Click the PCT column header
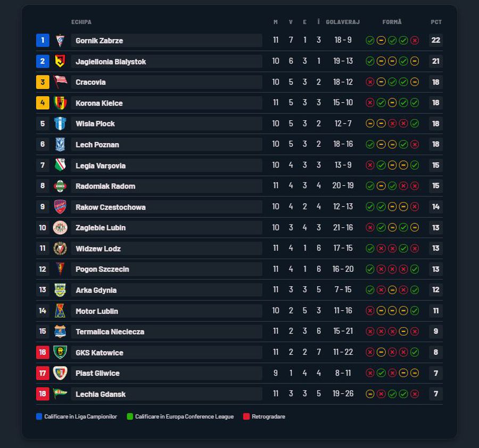Viewport: 479px width, 448px height. click(436, 22)
